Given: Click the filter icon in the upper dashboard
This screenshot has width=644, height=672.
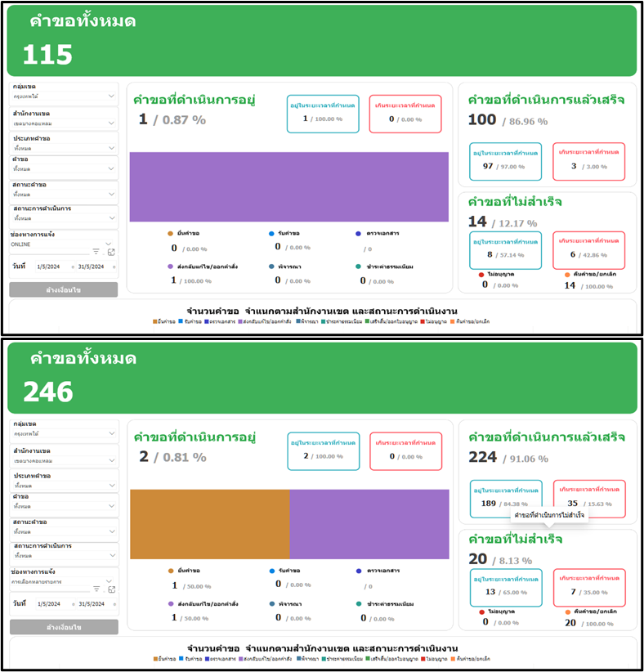Looking at the screenshot, I should [96, 252].
